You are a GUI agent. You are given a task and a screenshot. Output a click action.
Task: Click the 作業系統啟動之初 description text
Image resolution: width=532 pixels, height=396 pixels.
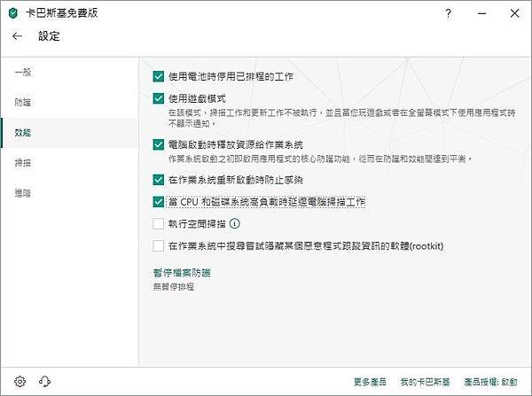click(x=320, y=159)
